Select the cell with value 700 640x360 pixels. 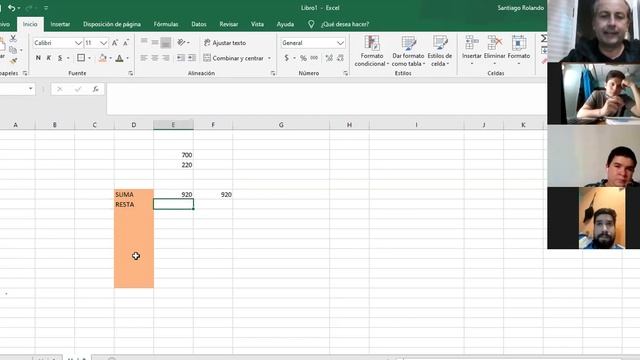(x=173, y=155)
